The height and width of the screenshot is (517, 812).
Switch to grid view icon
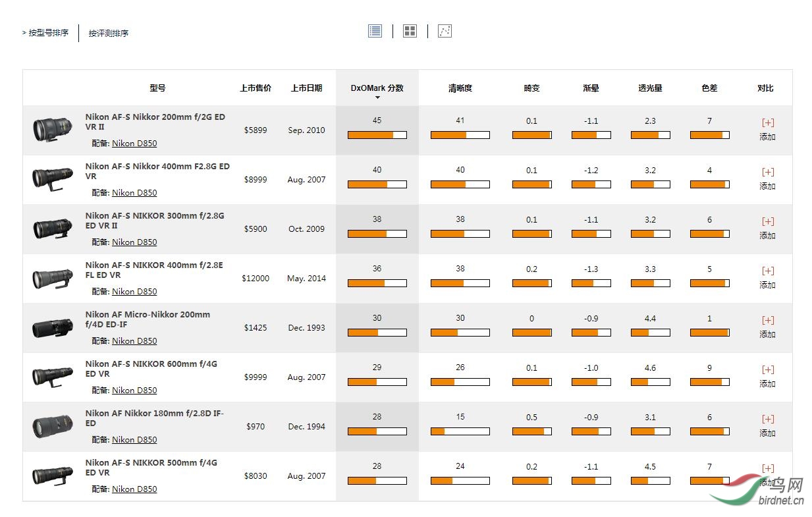(x=410, y=31)
